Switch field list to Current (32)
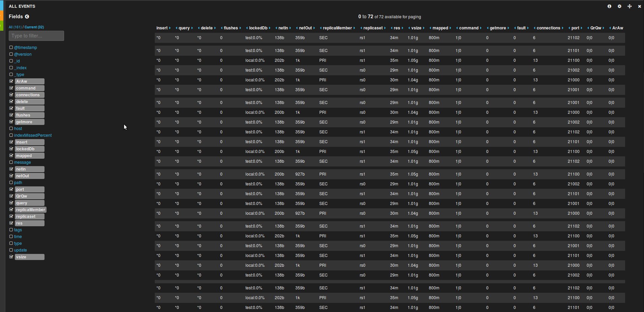Image resolution: width=644 pixels, height=312 pixels. [x=34, y=27]
